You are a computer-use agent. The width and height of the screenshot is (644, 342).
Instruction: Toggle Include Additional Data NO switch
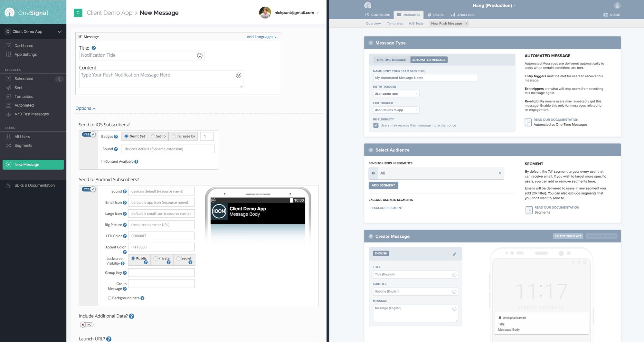(x=87, y=324)
